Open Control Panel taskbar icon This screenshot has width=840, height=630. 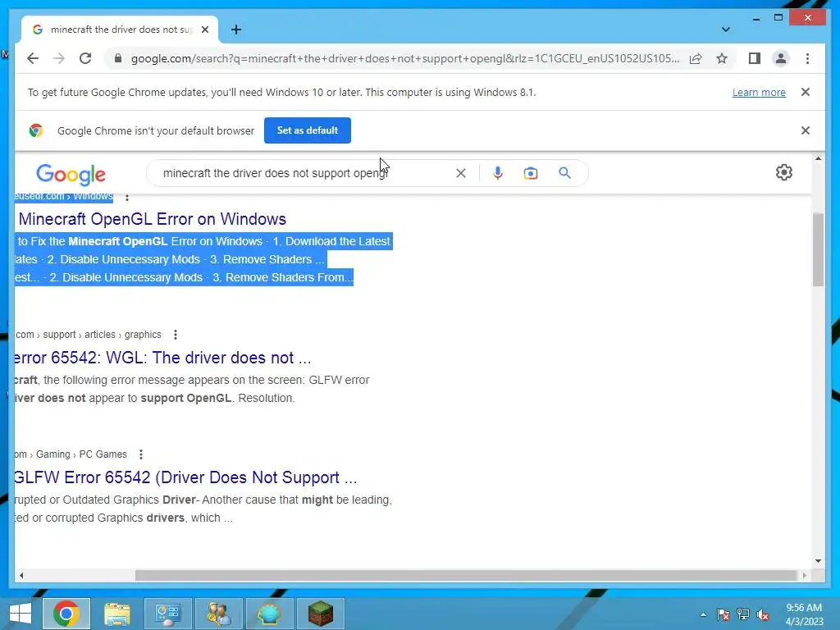click(x=167, y=614)
